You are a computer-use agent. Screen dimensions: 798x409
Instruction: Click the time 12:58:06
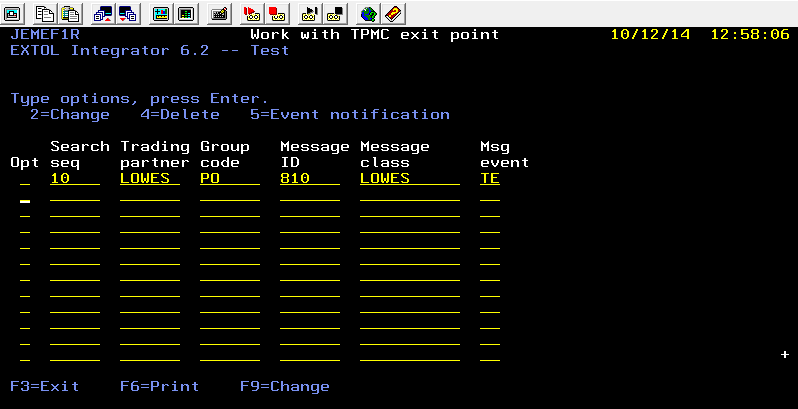[750, 35]
